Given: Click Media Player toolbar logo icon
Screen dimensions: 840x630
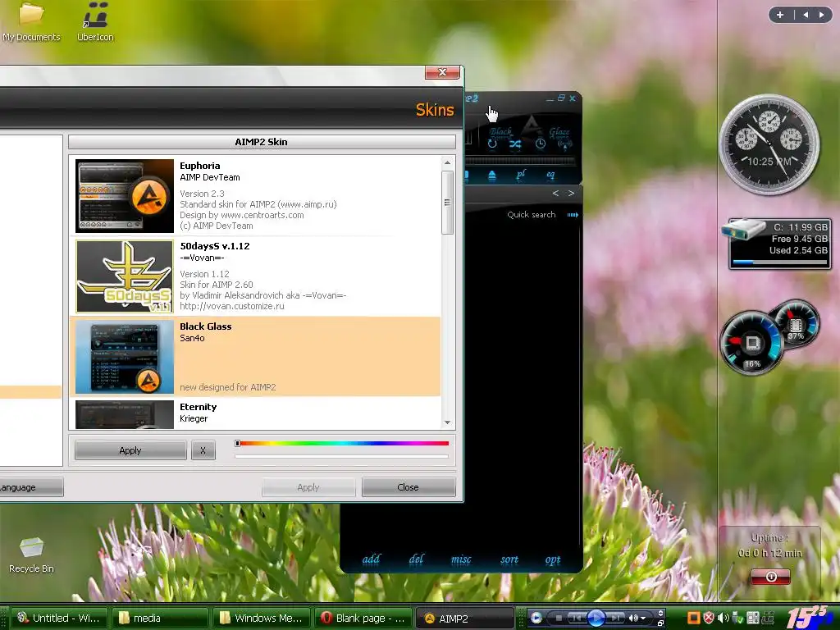Looking at the screenshot, I should pos(536,619).
